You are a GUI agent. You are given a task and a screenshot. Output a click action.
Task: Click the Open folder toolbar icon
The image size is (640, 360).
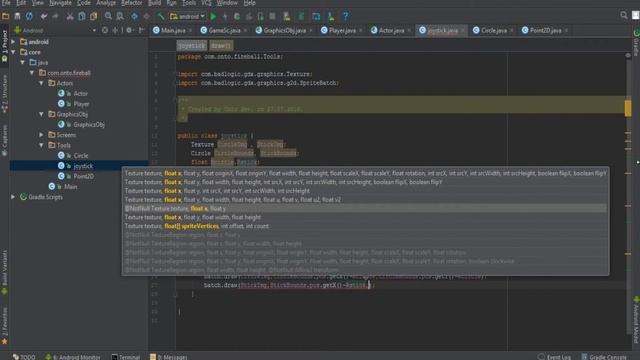[6, 16]
